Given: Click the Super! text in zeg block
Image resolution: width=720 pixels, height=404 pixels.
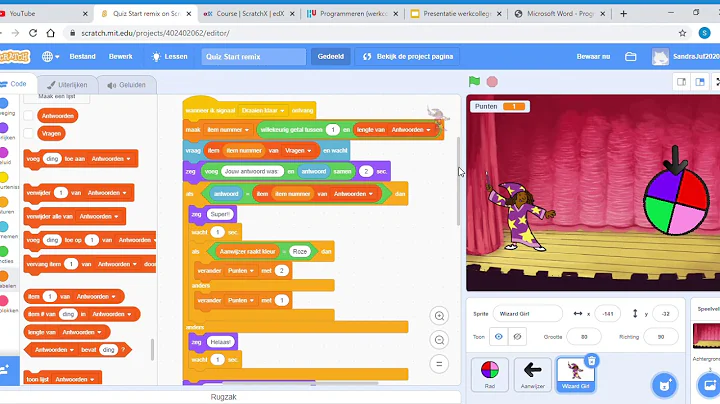Looking at the screenshot, I should [220, 214].
